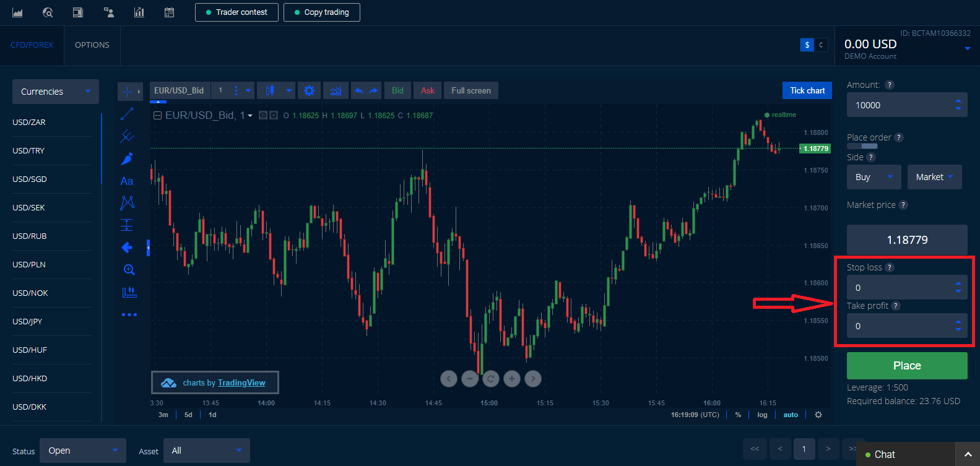The image size is (980, 466).
Task: Toggle the series visibility eye icon
Action: click(x=262, y=115)
